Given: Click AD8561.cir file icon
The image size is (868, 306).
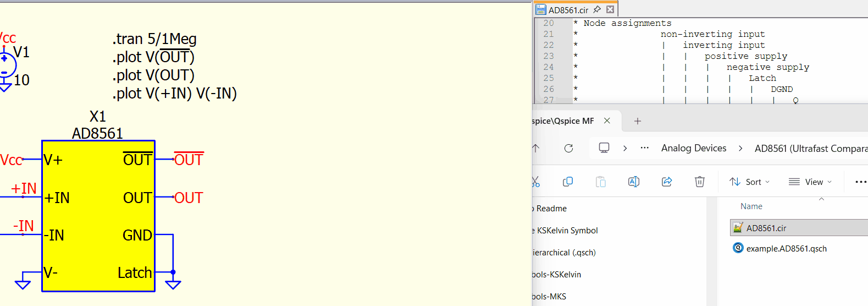Looking at the screenshot, I should click(x=738, y=227).
